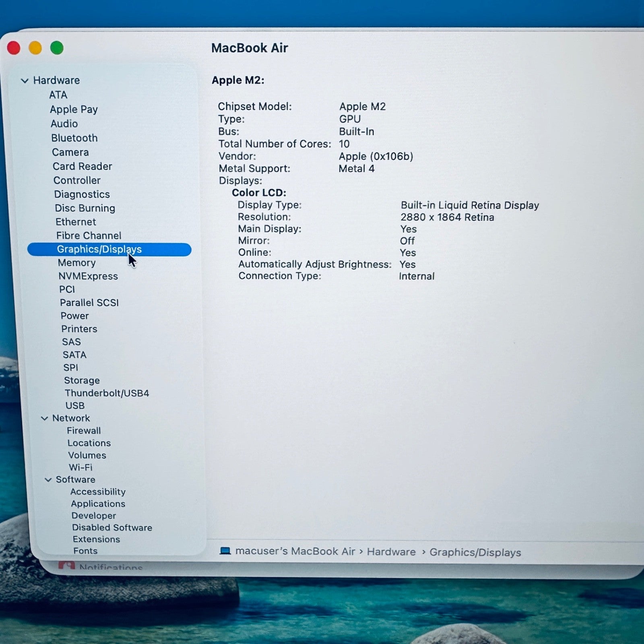644x644 pixels.
Task: Open the Firewall entry under Network
Action: click(x=84, y=431)
